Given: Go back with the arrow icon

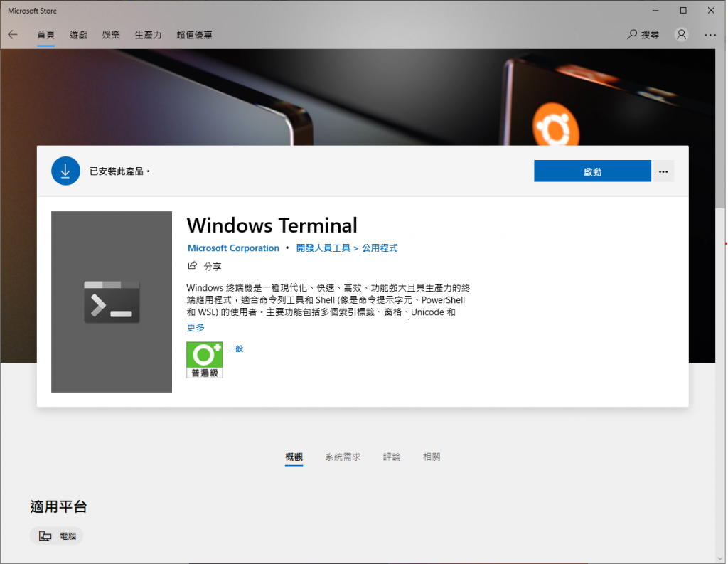Looking at the screenshot, I should [13, 34].
